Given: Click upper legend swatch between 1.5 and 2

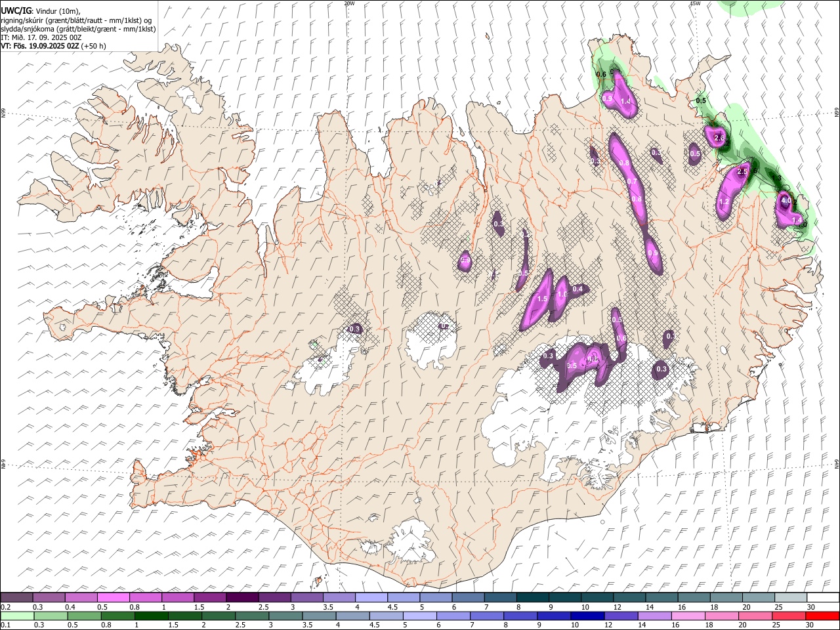Looking at the screenshot, I should tap(210, 597).
